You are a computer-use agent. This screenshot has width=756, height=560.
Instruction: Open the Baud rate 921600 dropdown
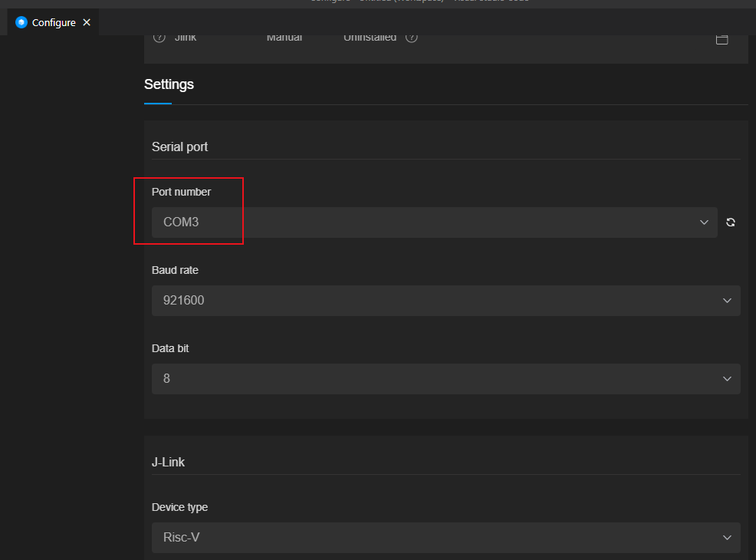coord(446,301)
